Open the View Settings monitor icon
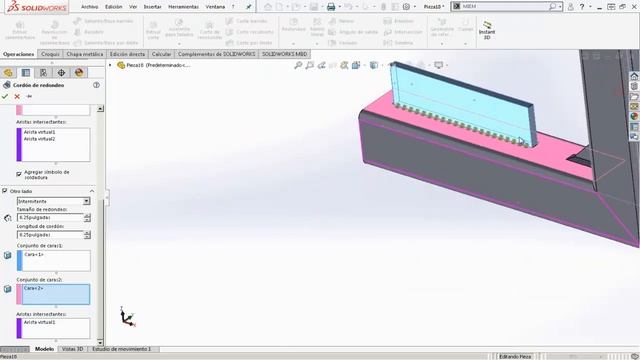640x360 pixels. [438, 65]
